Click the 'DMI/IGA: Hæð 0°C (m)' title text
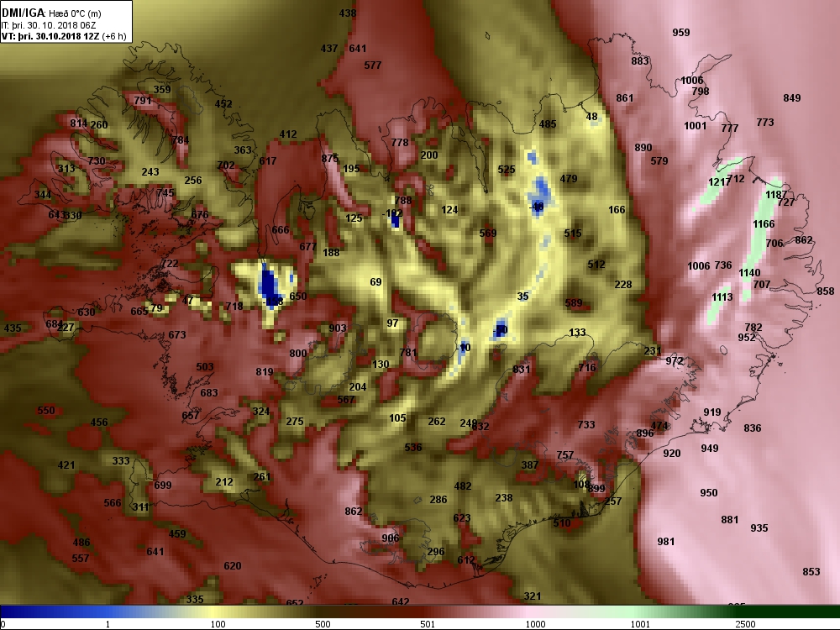This screenshot has width=840, height=630. (51, 13)
